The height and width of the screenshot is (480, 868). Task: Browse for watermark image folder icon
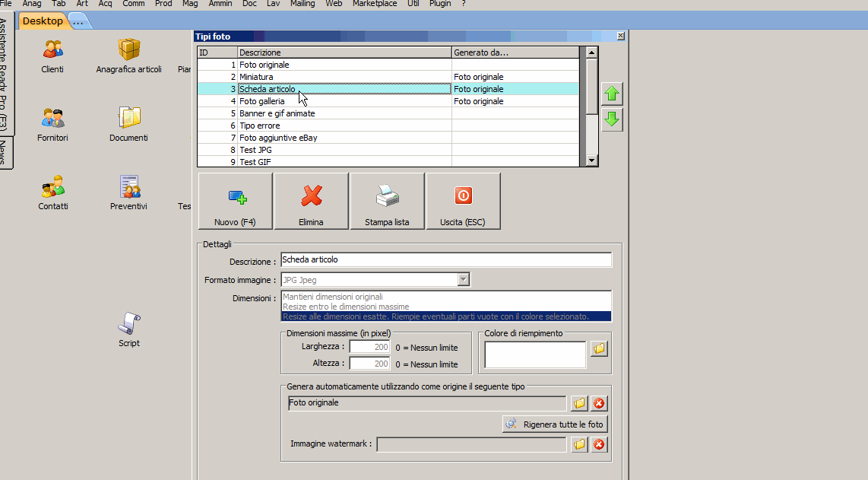(x=580, y=444)
